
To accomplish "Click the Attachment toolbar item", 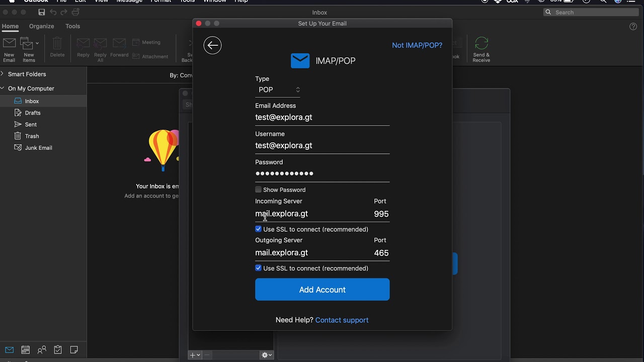I will pyautogui.click(x=150, y=56).
